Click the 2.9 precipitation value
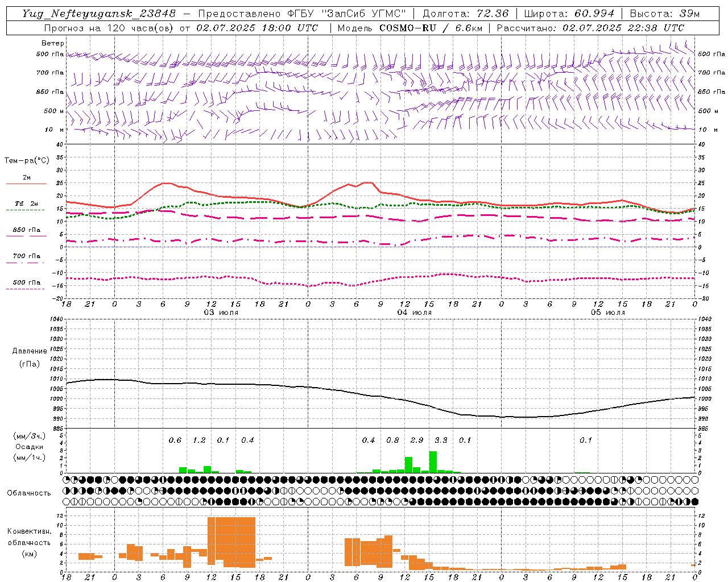728x582 pixels. pos(417,440)
